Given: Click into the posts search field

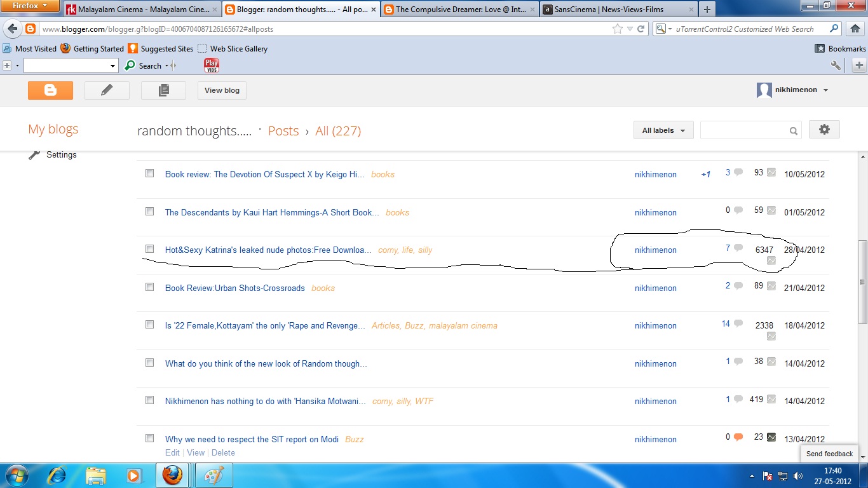Looking at the screenshot, I should pyautogui.click(x=744, y=130).
